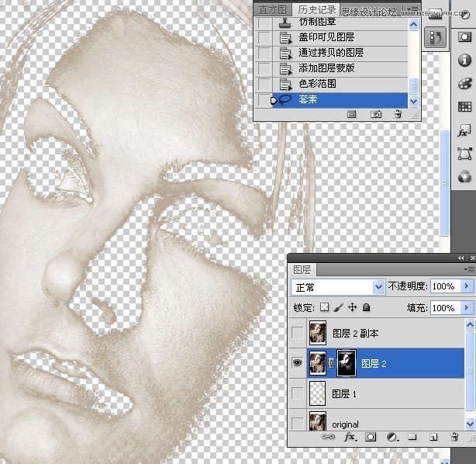Click the 不透明度 opacity value field
This screenshot has height=464, width=476.
[x=445, y=286]
